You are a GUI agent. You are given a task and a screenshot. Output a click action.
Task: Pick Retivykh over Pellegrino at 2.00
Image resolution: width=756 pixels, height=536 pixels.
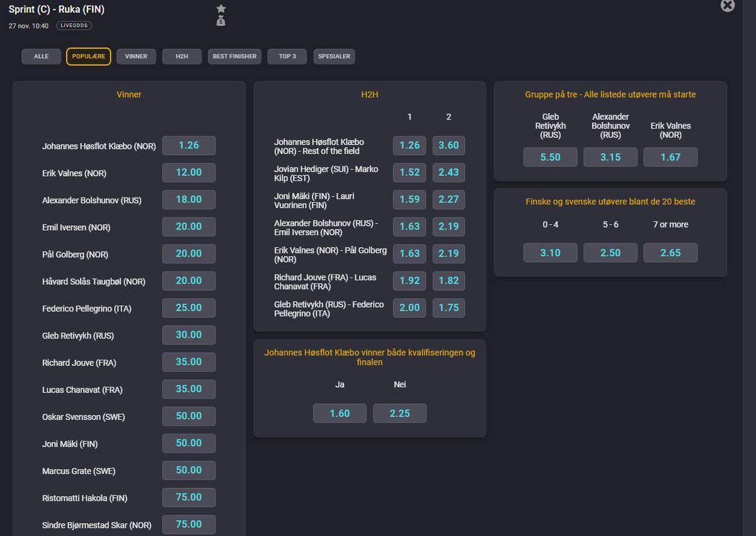(x=409, y=308)
